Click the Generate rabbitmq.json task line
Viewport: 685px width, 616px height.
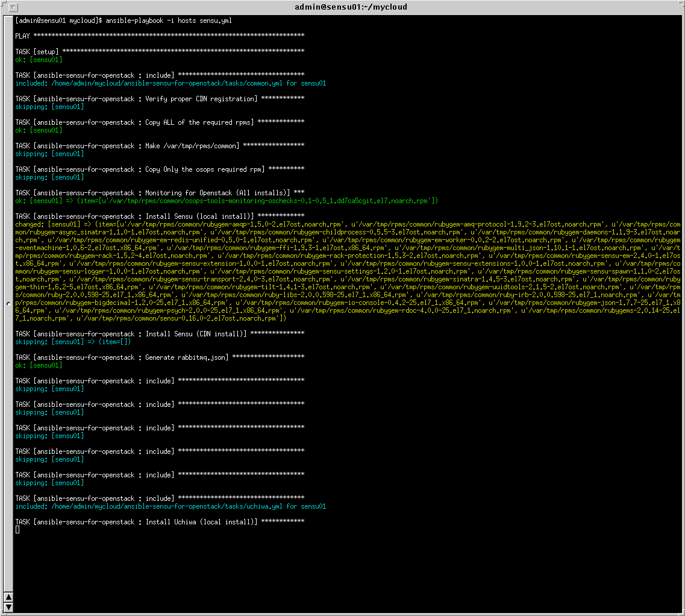159,357
